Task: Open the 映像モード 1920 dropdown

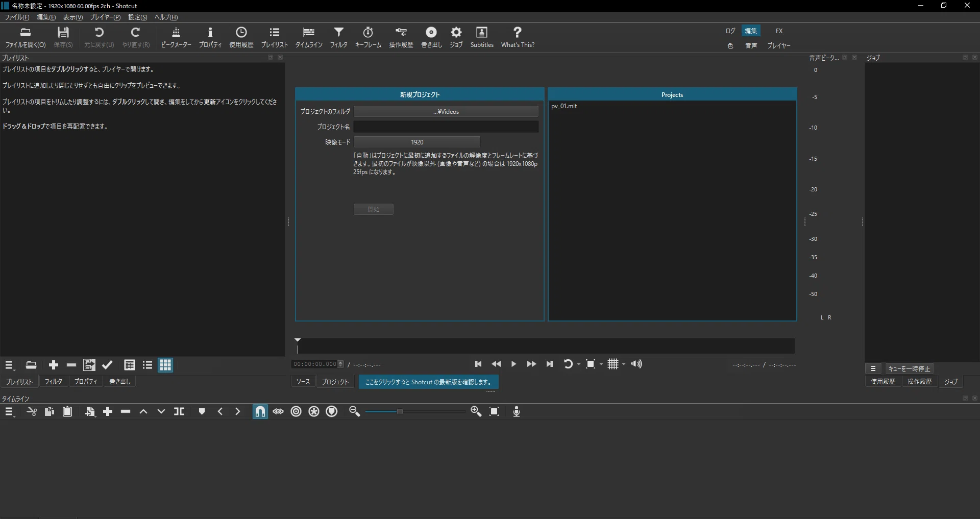Action: click(x=417, y=142)
